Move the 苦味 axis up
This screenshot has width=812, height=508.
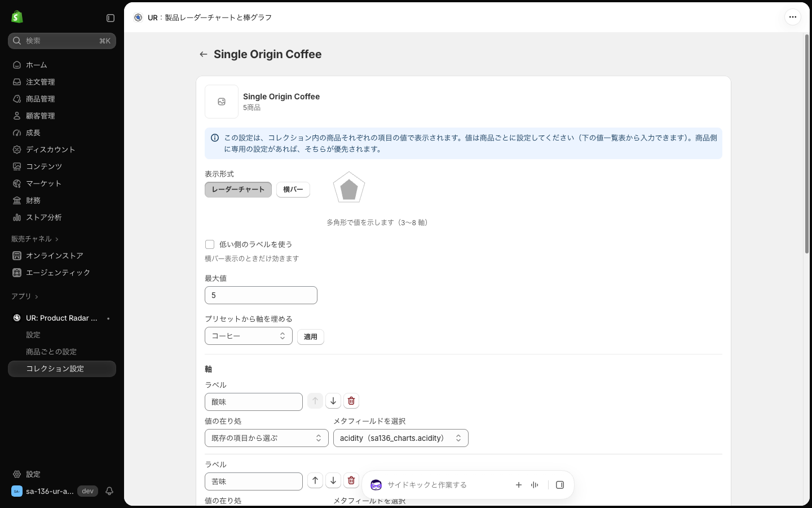coord(315,480)
